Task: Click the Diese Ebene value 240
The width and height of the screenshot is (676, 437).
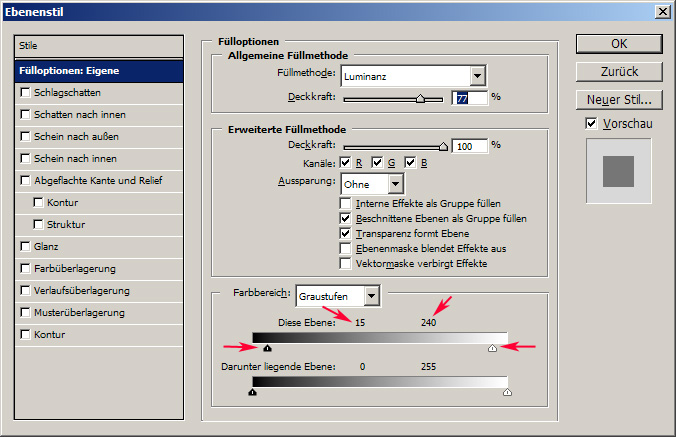Action: click(x=429, y=323)
